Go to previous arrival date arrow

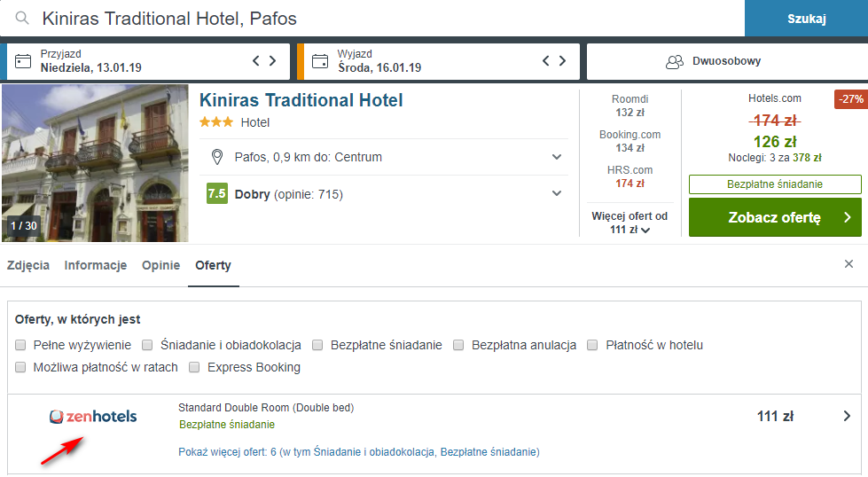[x=255, y=61]
